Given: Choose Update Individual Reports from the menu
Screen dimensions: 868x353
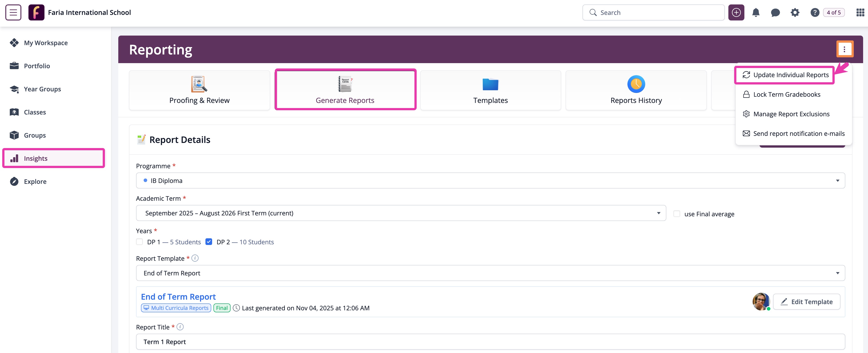Looking at the screenshot, I should pyautogui.click(x=791, y=75).
